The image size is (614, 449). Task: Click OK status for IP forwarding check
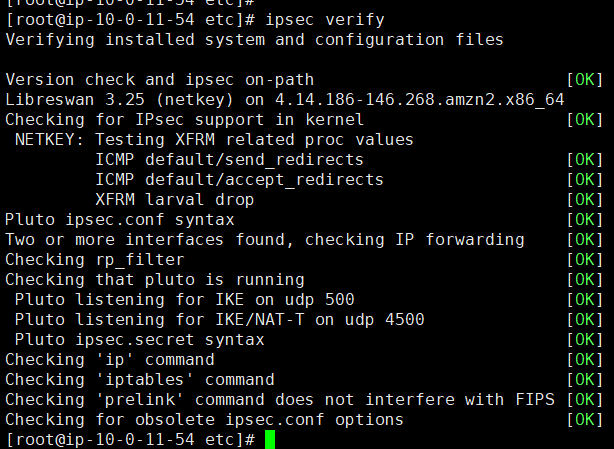pos(585,240)
